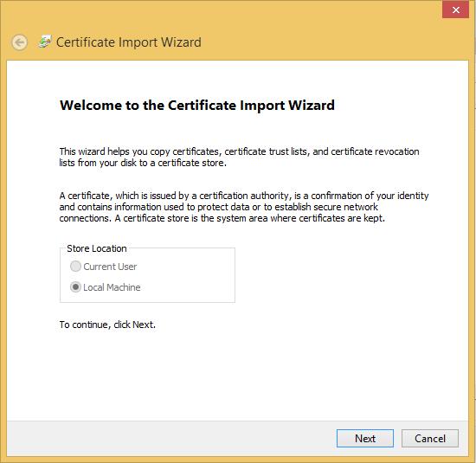Viewport: 476px width, 463px height.
Task: Click the 'Current User' option label text
Action: click(x=110, y=267)
